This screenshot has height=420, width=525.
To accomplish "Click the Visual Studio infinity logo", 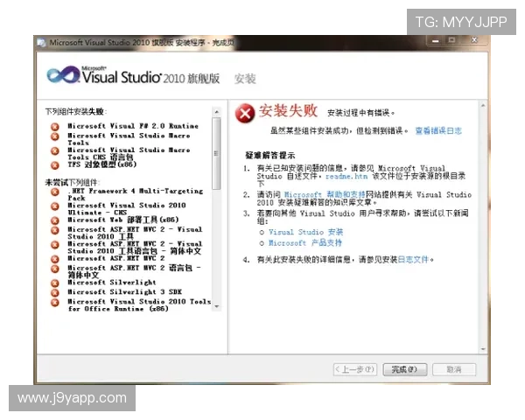I will 63,76.
